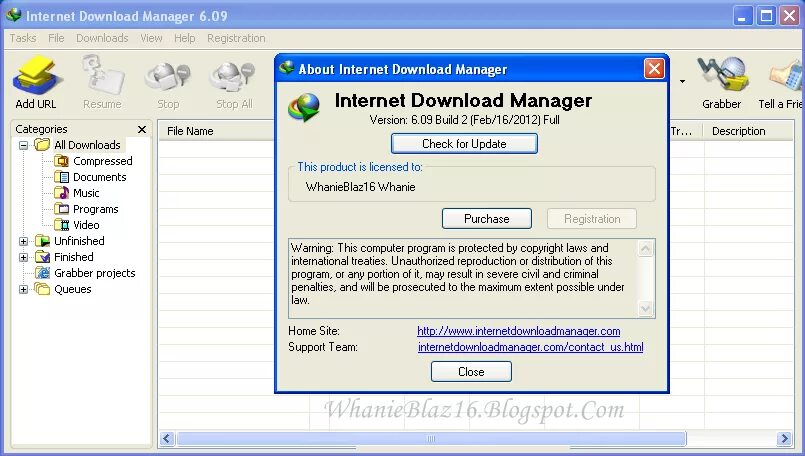805x456 pixels.
Task: Expand the Unfinished tree node
Action: [23, 241]
